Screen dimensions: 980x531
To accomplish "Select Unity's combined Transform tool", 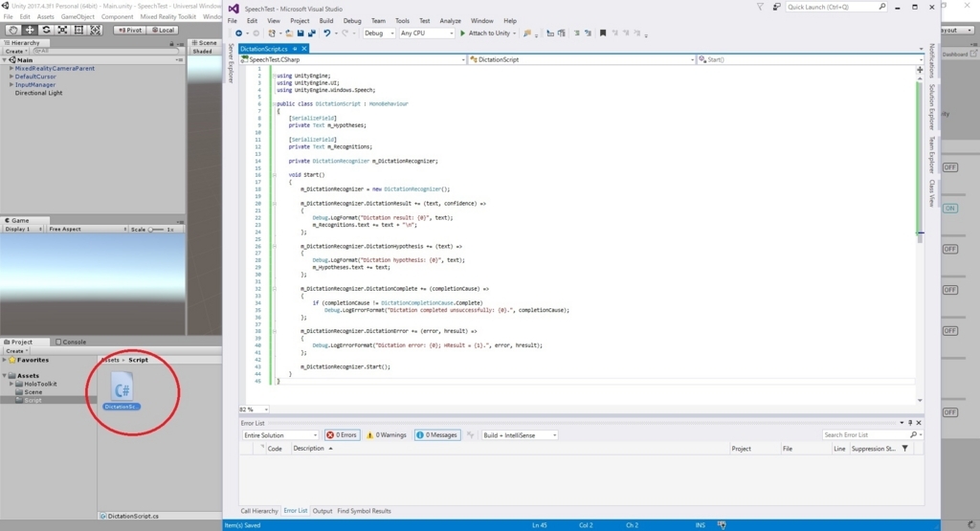I will coord(95,30).
